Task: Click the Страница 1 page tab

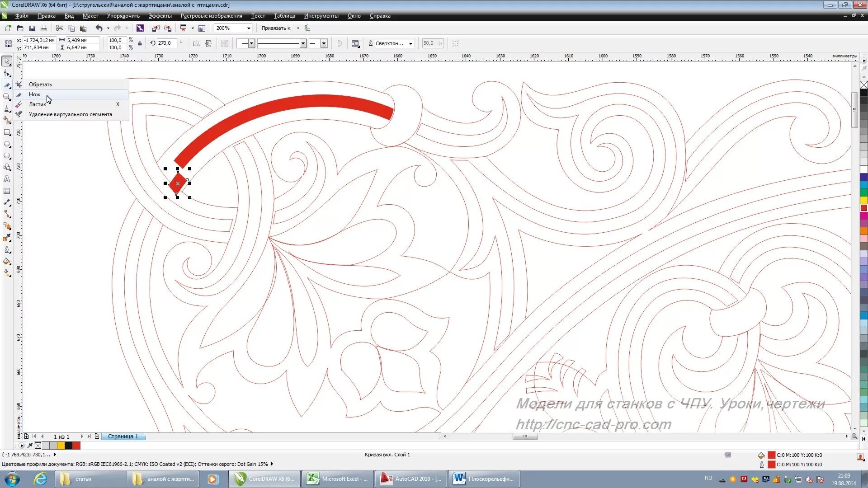Action: click(x=123, y=436)
